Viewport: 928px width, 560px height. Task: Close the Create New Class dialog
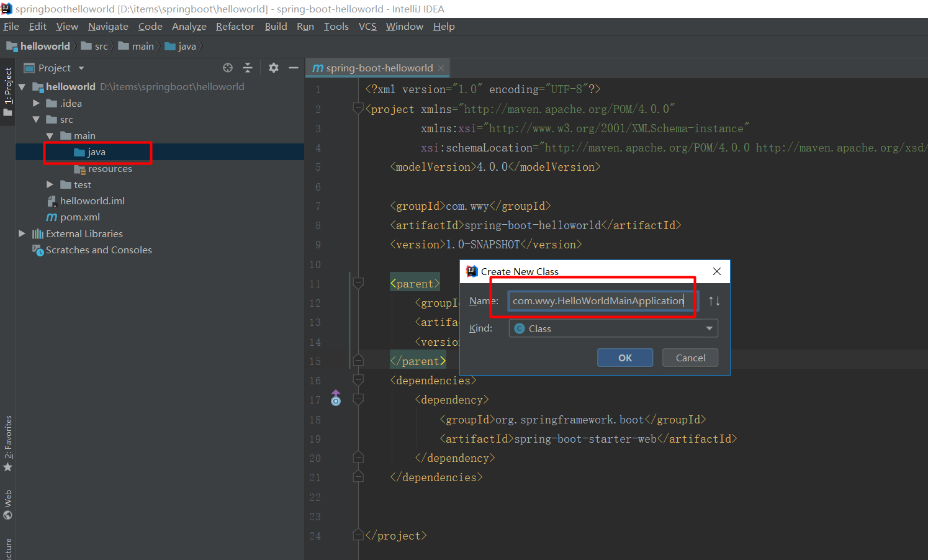pos(717,271)
